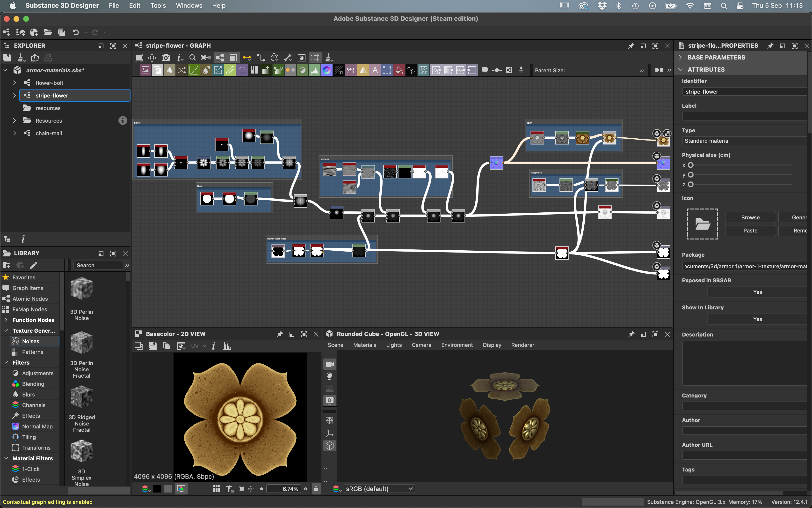Add a Uniform Color paint bucket node
The height and width of the screenshot is (508, 812).
point(399,70)
